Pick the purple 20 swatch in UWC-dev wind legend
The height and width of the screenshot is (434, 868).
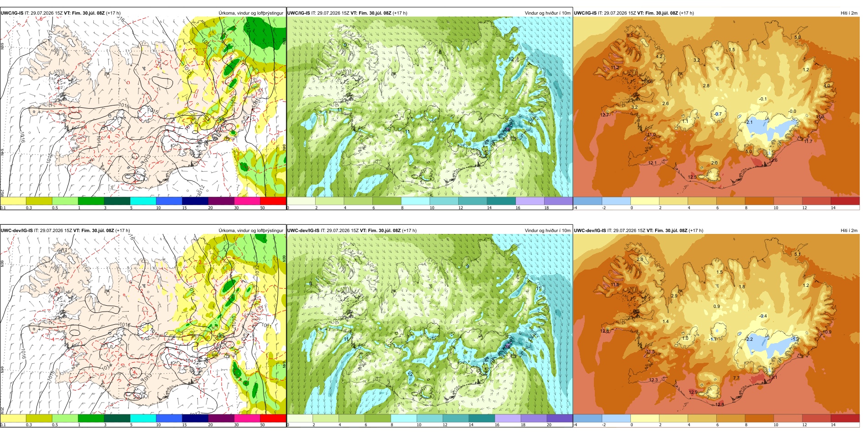click(x=559, y=418)
